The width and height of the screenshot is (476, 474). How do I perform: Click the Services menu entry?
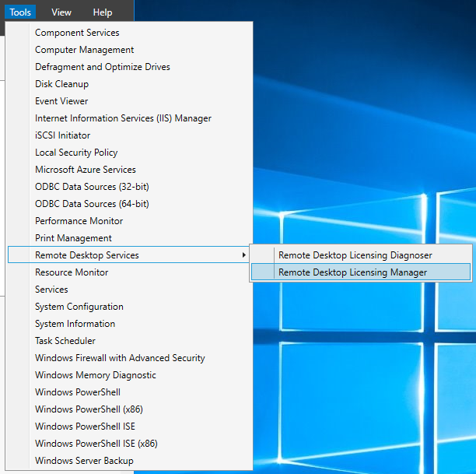[51, 290]
